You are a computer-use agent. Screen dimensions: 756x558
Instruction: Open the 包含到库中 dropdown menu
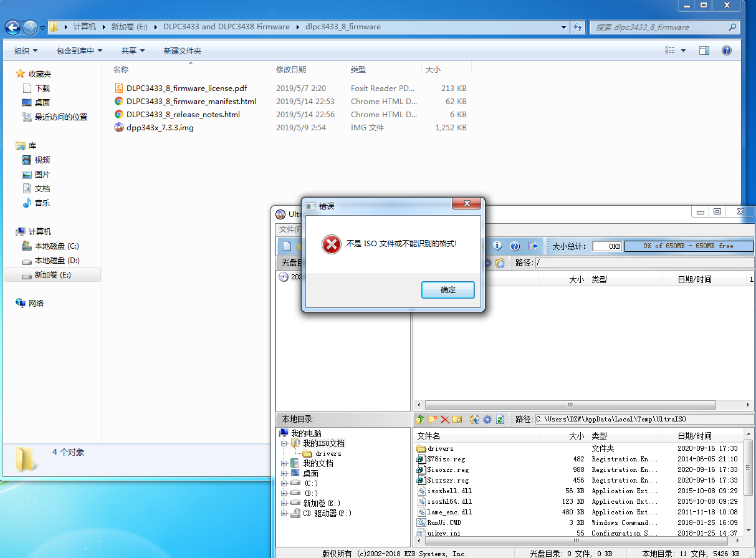79,51
